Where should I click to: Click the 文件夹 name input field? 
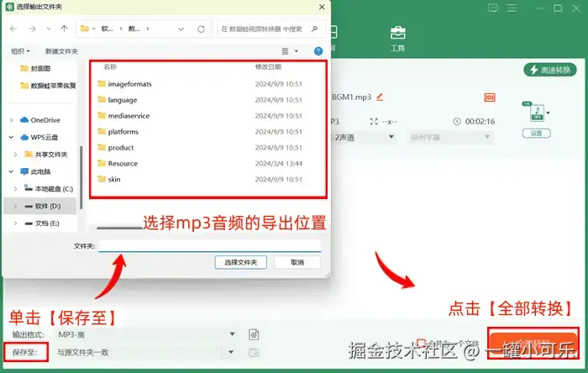pos(209,246)
